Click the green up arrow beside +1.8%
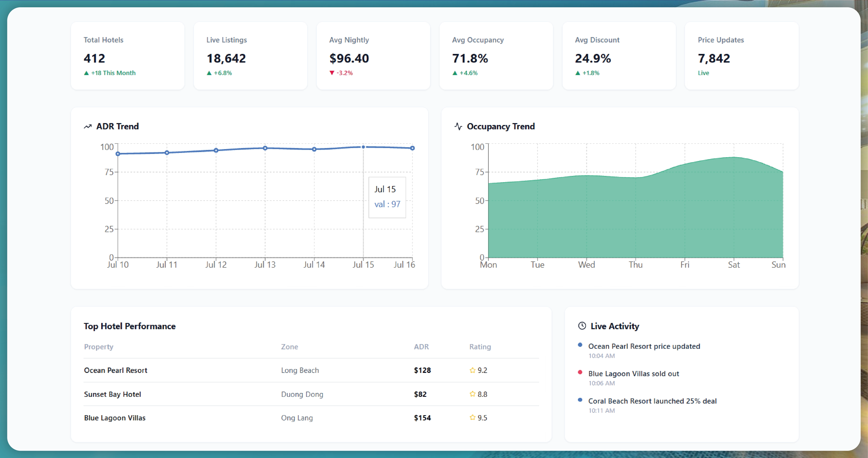Viewport: 868px width, 458px height. [x=578, y=73]
